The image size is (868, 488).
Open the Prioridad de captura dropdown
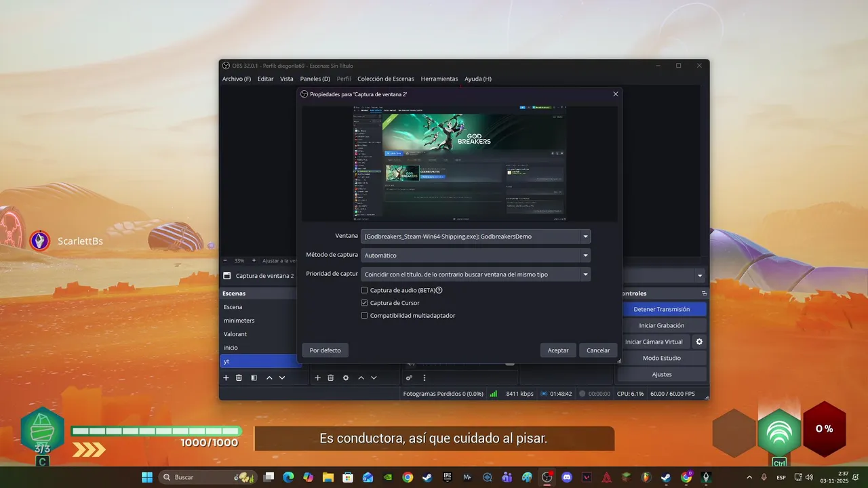tap(476, 274)
